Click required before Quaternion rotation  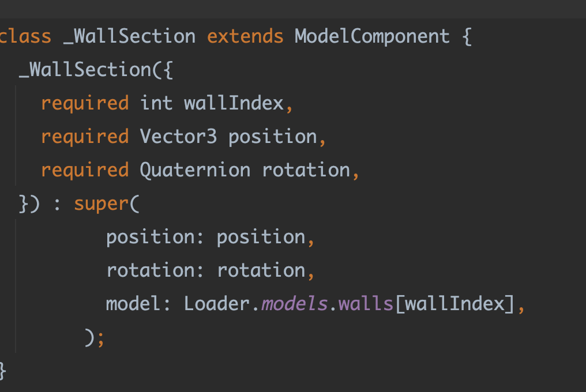[x=85, y=170]
